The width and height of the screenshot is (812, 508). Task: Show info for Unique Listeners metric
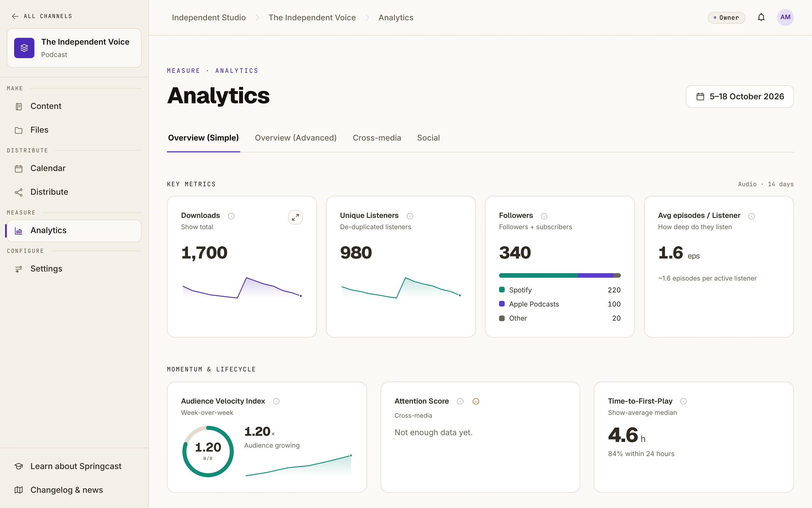(x=410, y=216)
